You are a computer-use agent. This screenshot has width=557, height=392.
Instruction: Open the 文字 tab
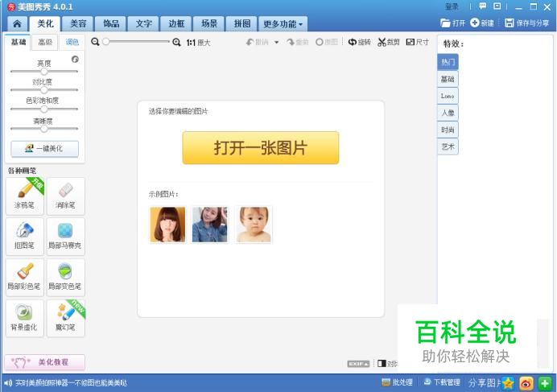click(x=143, y=24)
